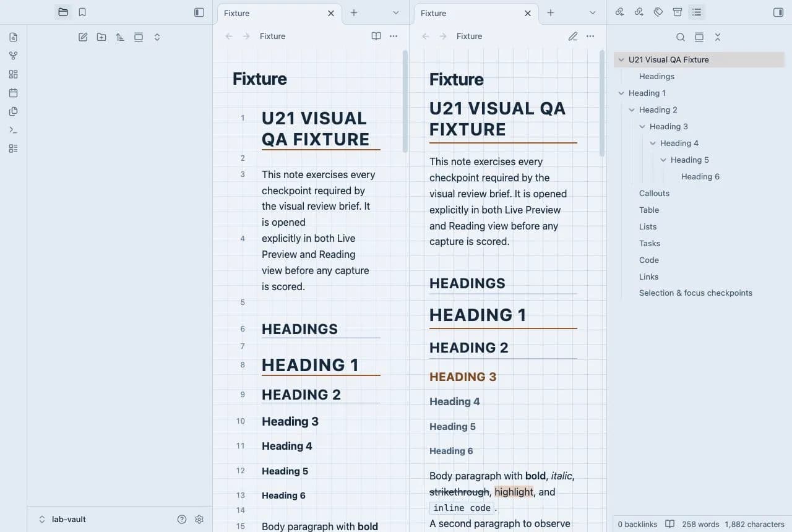Collapse the Heading 1 outline branch
The image size is (792, 532).
coord(621,93)
